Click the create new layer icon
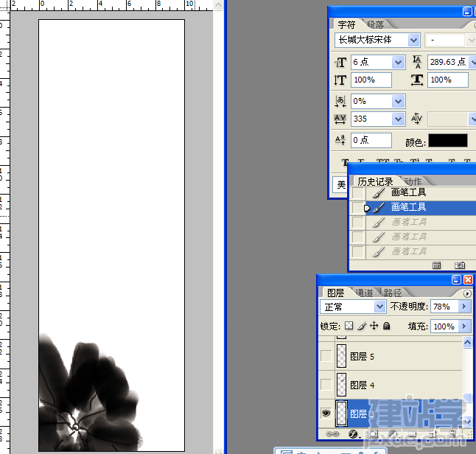Viewport: 476px width, 454px height. tap(433, 434)
